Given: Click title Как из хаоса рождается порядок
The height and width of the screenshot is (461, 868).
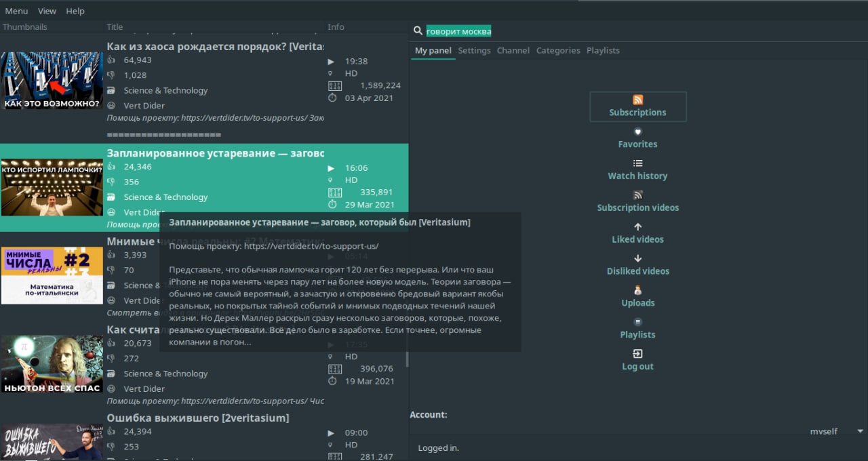Looking at the screenshot, I should pos(216,46).
